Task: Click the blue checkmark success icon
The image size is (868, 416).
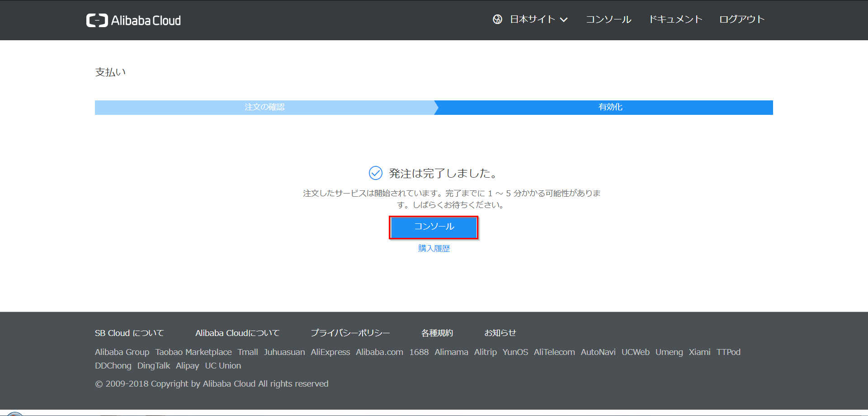Action: point(375,173)
